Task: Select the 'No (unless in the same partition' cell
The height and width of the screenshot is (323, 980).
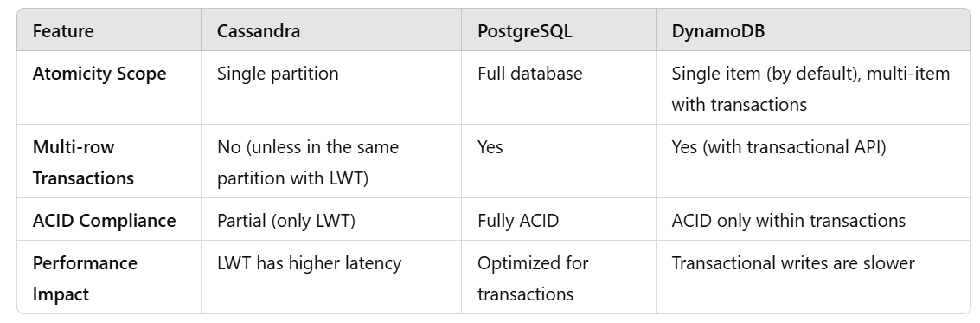Action: (308, 163)
